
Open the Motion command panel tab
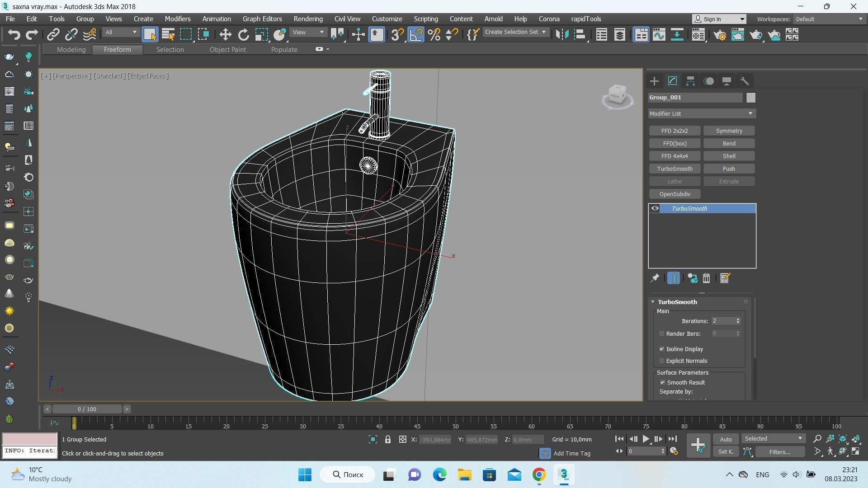tap(709, 81)
